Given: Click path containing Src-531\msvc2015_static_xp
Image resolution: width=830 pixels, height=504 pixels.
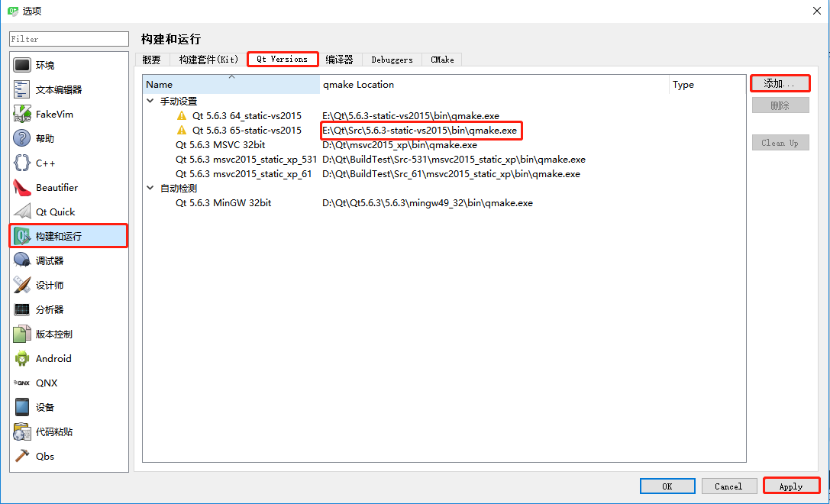Looking at the screenshot, I should pyautogui.click(x=454, y=160).
